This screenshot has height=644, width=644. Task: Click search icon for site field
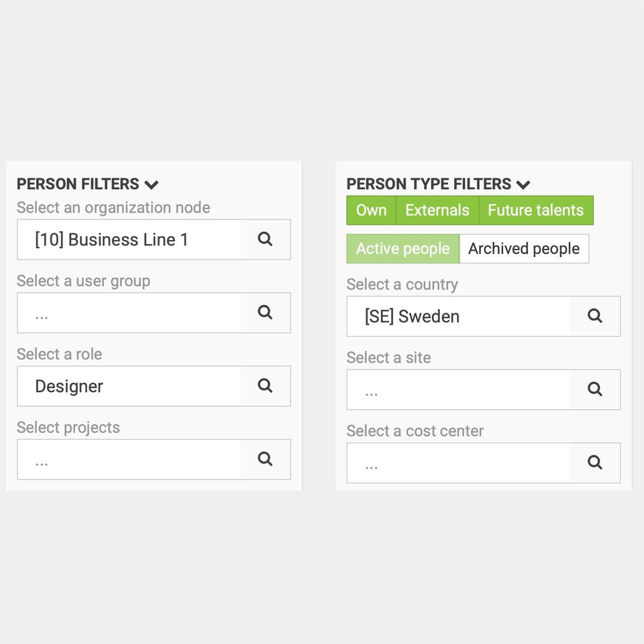click(594, 389)
